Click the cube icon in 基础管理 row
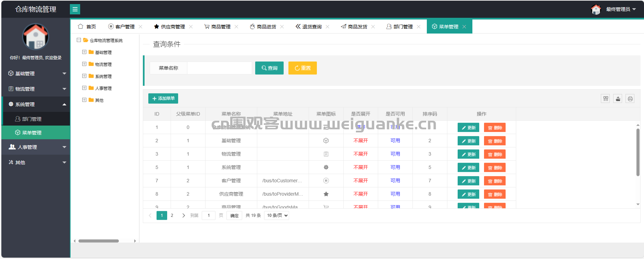The height and width of the screenshot is (259, 644). [x=326, y=141]
